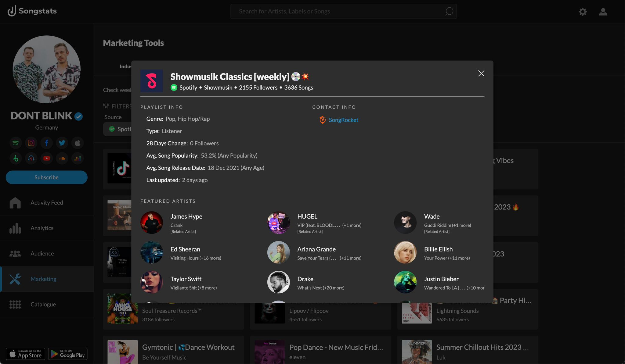Click the Filters sliders icon

pyautogui.click(x=106, y=106)
